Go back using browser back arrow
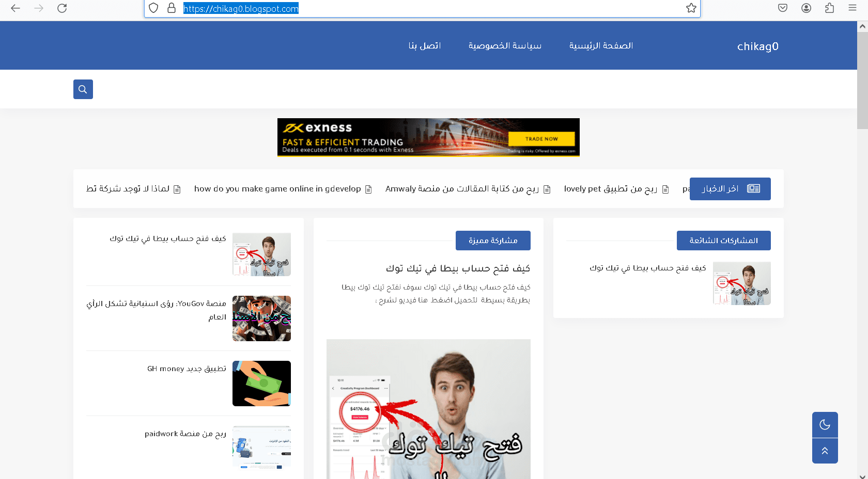Viewport: 868px width, 479px height. click(x=16, y=8)
